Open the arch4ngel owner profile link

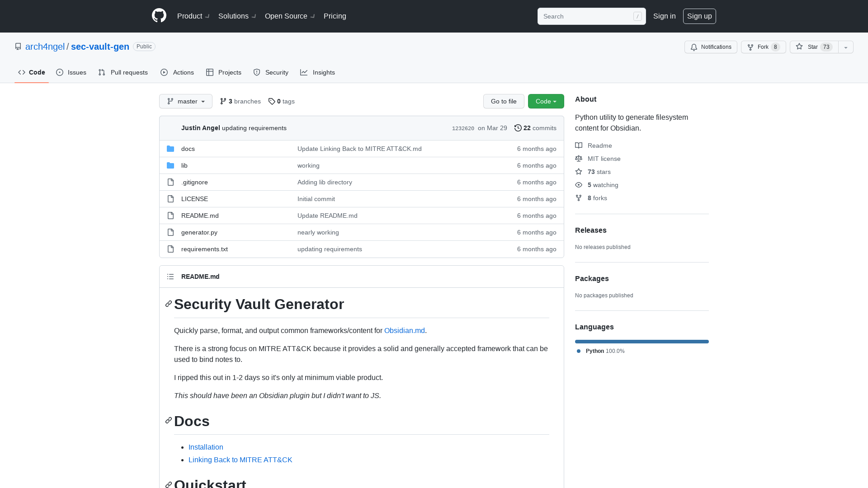coord(45,47)
